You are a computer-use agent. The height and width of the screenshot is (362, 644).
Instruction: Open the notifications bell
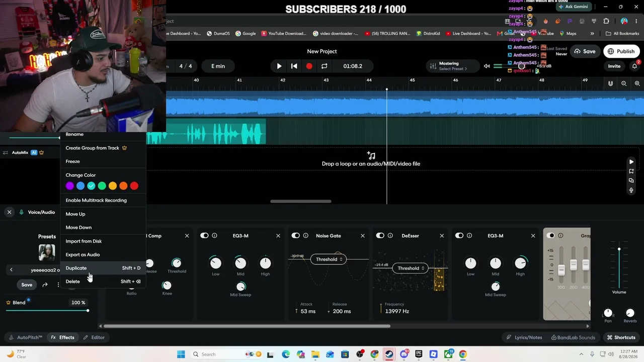click(x=635, y=66)
